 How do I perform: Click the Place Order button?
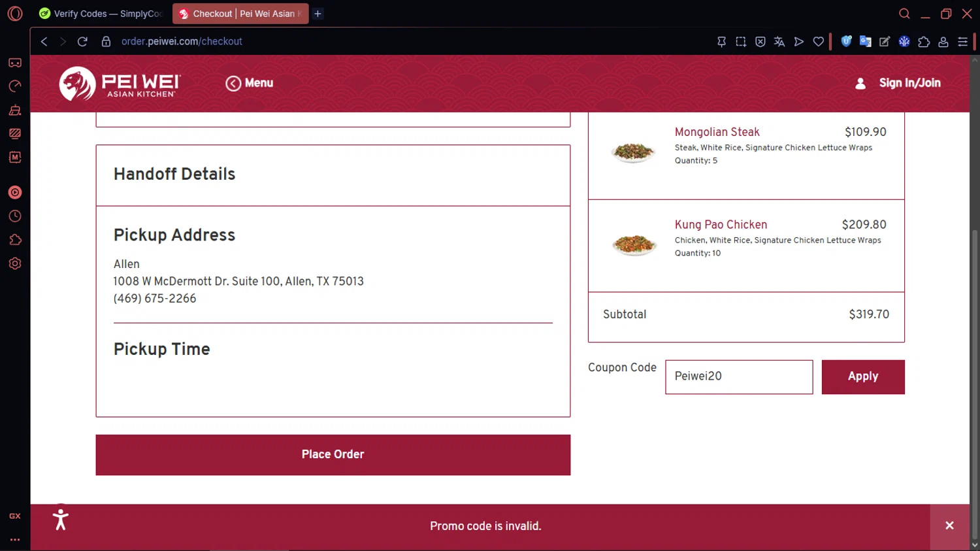tap(333, 455)
